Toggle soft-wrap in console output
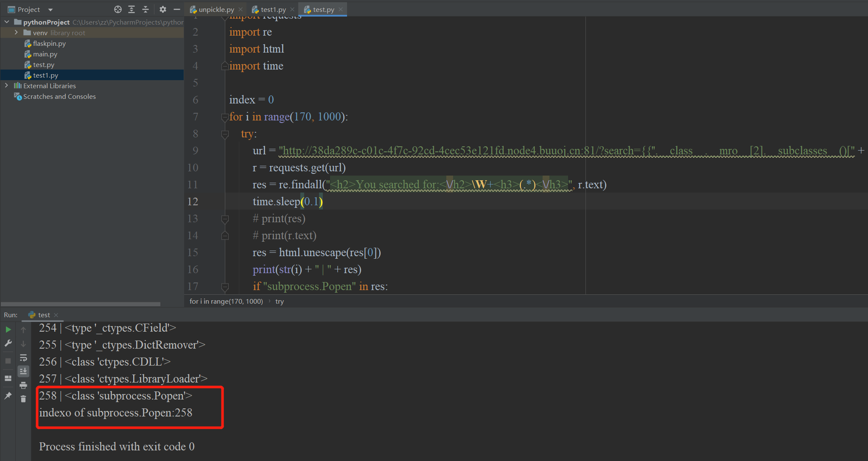This screenshot has width=868, height=461. pyautogui.click(x=23, y=358)
